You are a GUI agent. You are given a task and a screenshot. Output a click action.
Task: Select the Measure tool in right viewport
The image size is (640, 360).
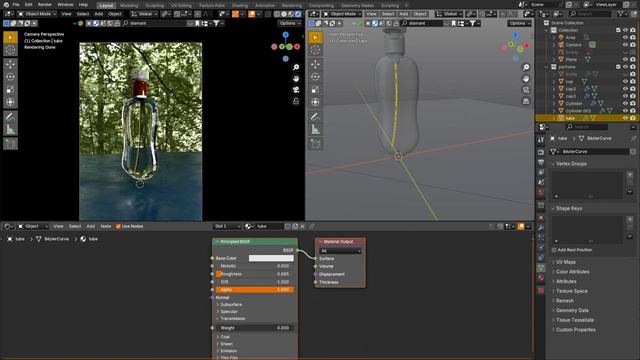click(315, 129)
